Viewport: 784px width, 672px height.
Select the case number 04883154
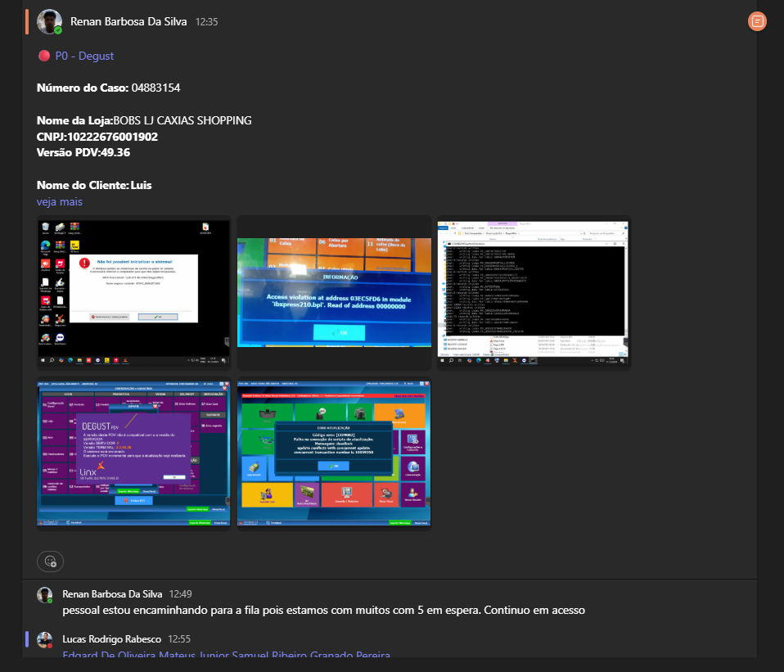tap(155, 88)
